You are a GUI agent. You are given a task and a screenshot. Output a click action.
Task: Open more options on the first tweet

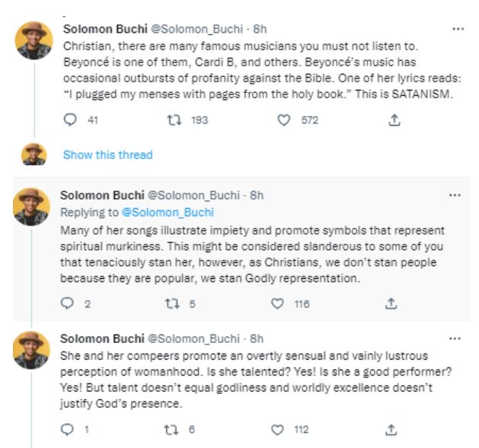tap(457, 29)
